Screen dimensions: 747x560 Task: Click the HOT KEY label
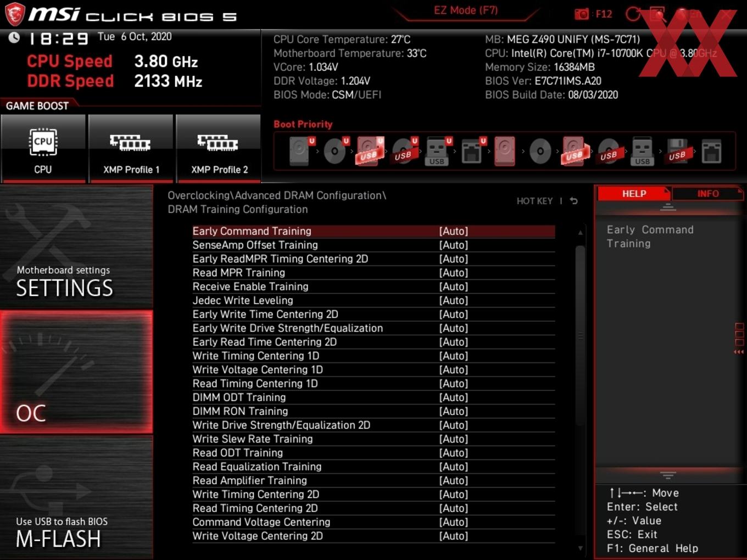point(534,201)
